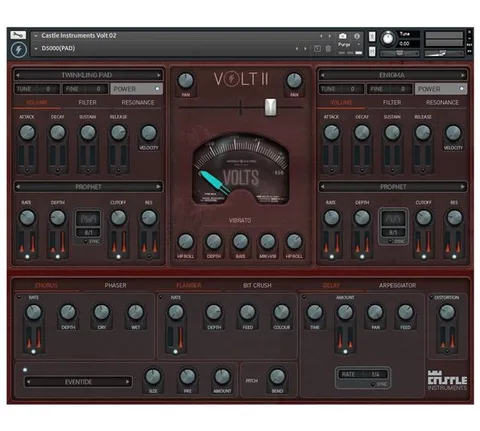Toggle the Delay on/off LED
Image resolution: width=480 pixels, height=431 pixels.
304,297
